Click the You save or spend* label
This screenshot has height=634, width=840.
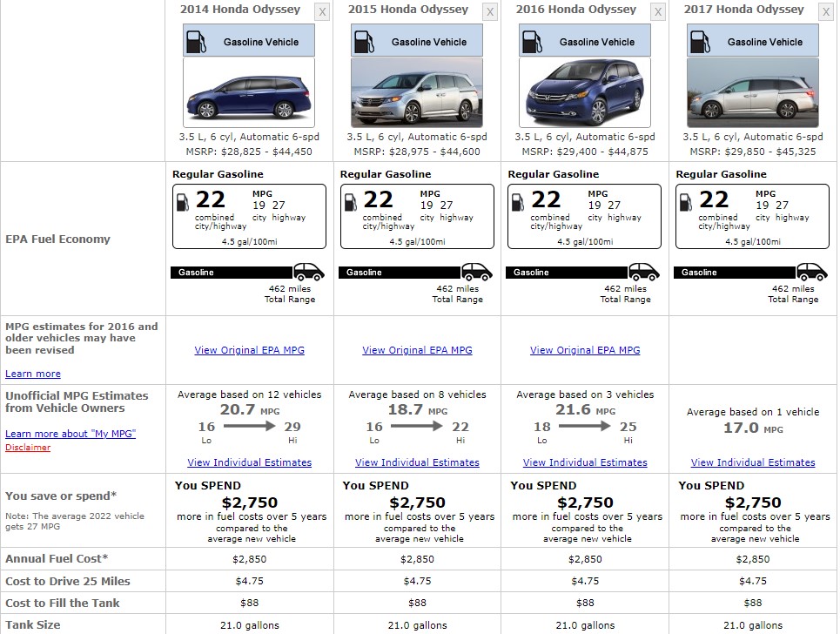(x=61, y=496)
